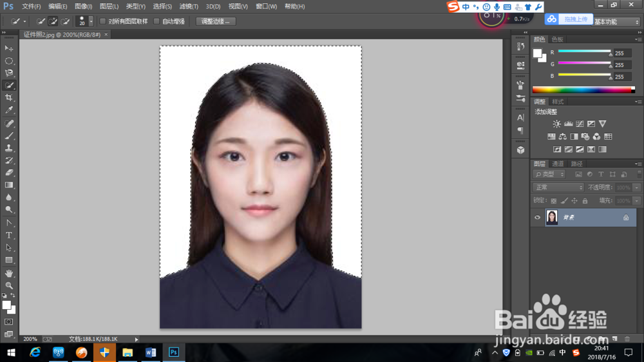
Task: Open 填充 fill dropdown arrow
Action: click(x=637, y=200)
